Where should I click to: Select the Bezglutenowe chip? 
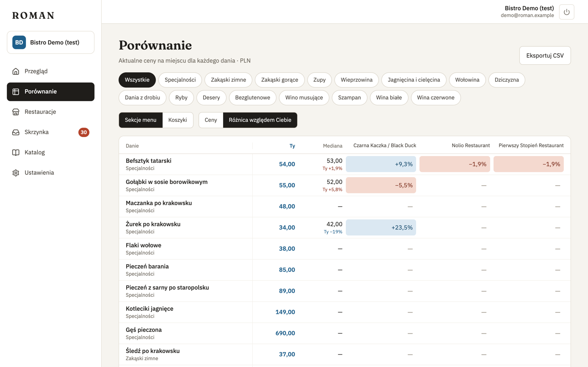point(253,97)
